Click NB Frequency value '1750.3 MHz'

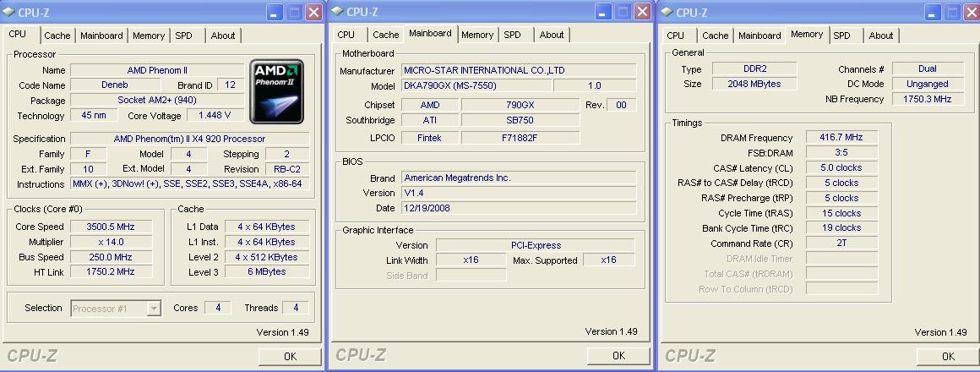tap(928, 99)
